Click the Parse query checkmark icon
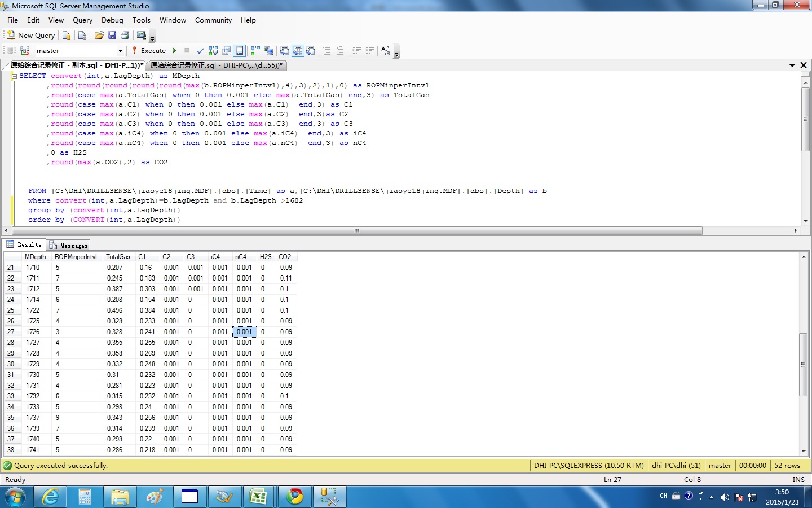 coord(200,51)
